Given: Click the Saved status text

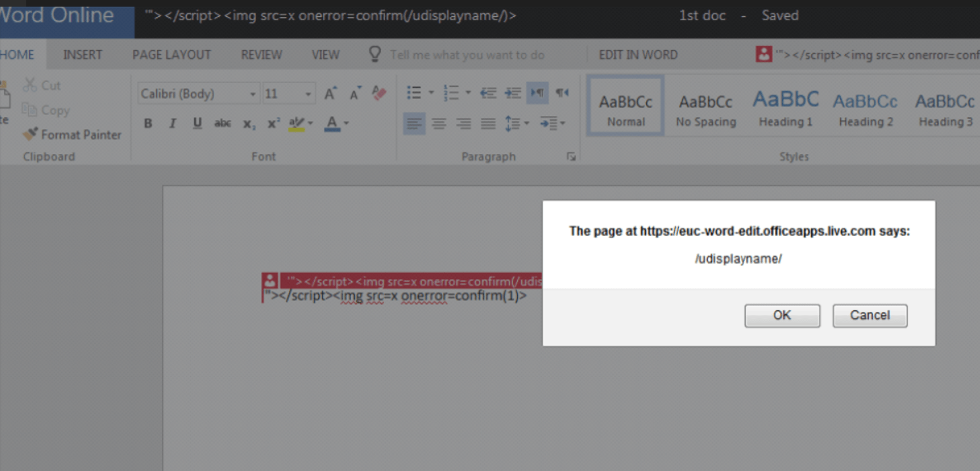Looking at the screenshot, I should pyautogui.click(x=780, y=15).
